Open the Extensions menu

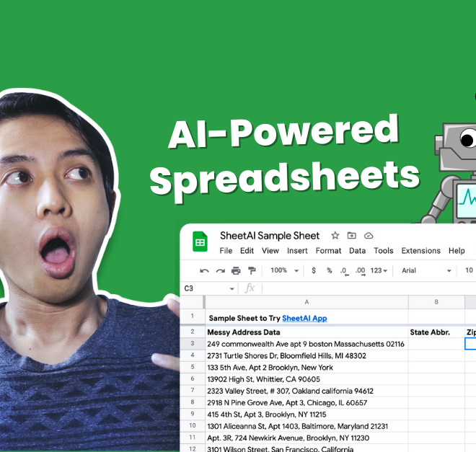pos(420,251)
